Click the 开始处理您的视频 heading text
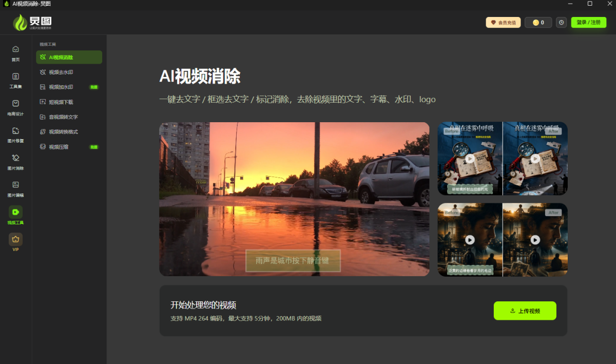 tap(203, 305)
